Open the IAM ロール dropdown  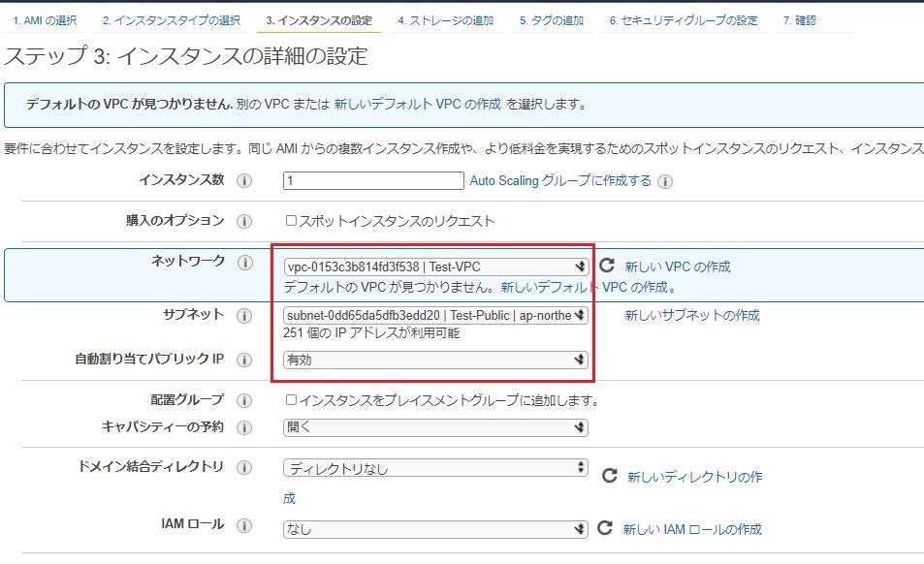(435, 529)
